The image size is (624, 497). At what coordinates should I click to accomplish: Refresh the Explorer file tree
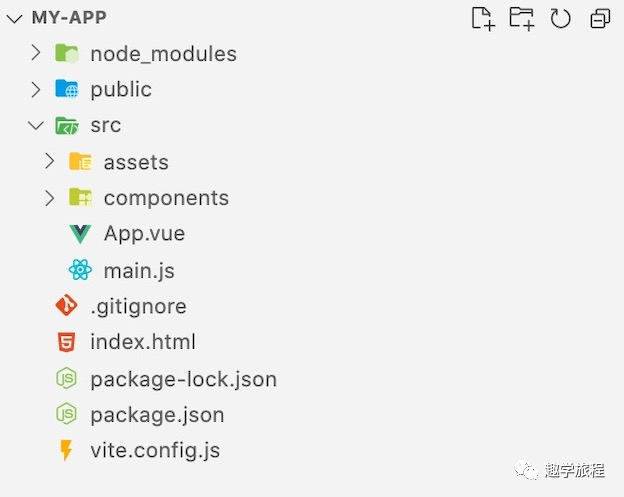(560, 18)
